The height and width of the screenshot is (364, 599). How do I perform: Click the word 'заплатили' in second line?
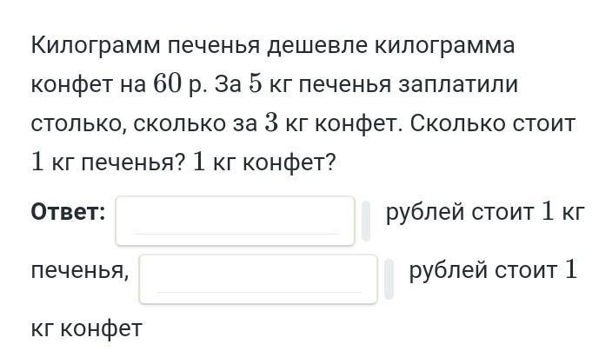(458, 84)
